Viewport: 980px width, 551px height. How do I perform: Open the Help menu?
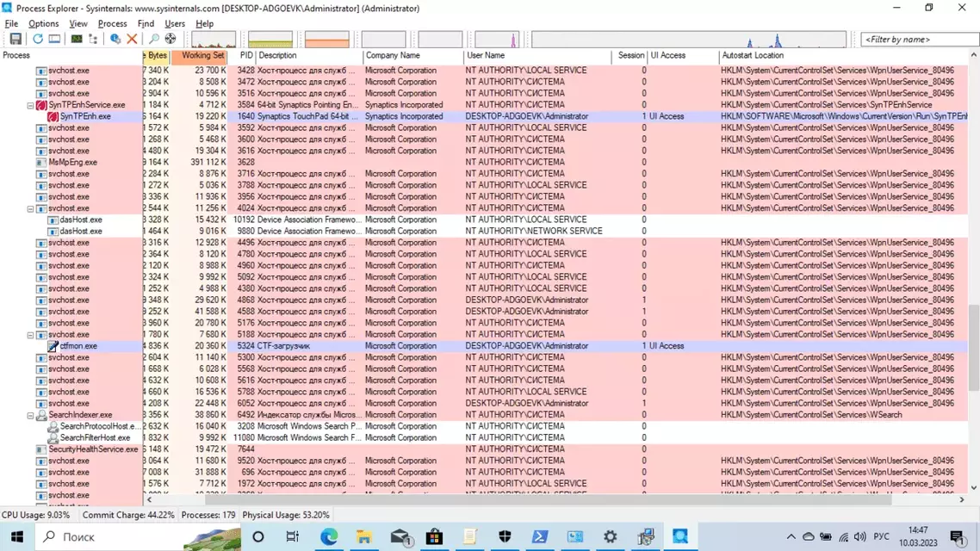click(x=204, y=24)
